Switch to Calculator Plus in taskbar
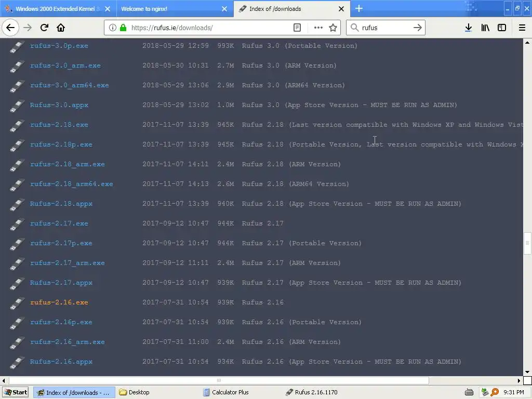 tap(226, 393)
